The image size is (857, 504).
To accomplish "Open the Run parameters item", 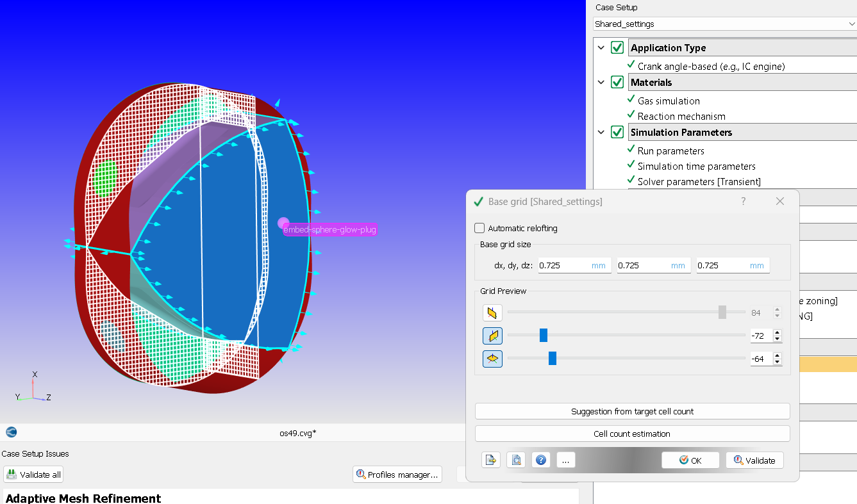I will [670, 150].
